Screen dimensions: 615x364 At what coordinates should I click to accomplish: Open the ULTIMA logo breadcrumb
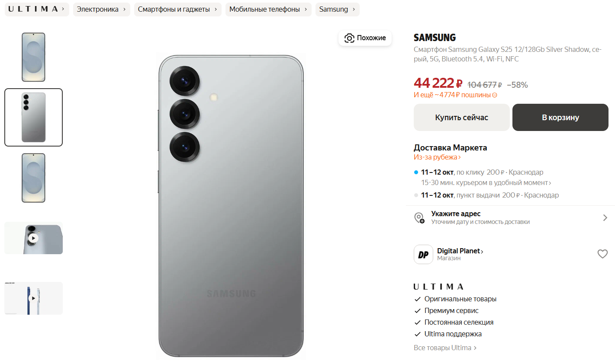37,9
